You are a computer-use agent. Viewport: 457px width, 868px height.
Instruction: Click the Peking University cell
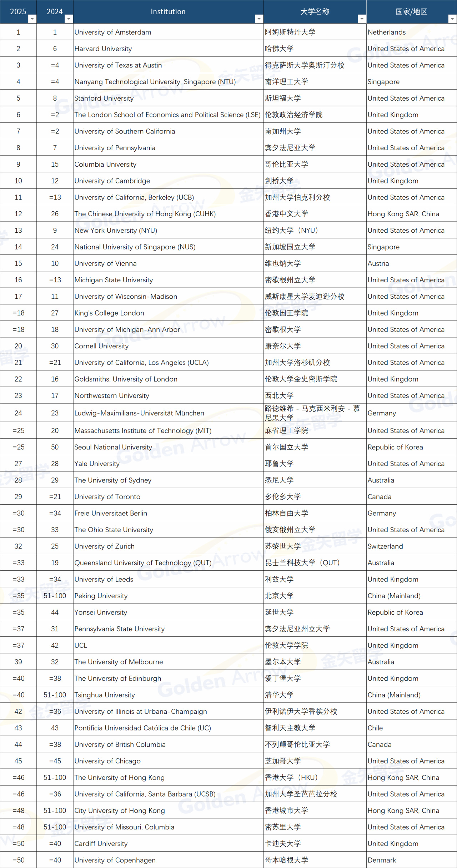(101, 596)
